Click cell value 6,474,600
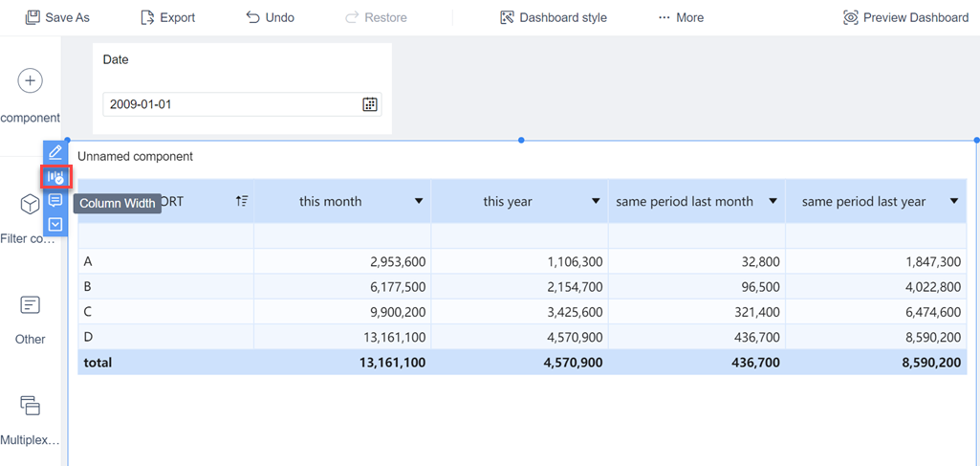 933,312
